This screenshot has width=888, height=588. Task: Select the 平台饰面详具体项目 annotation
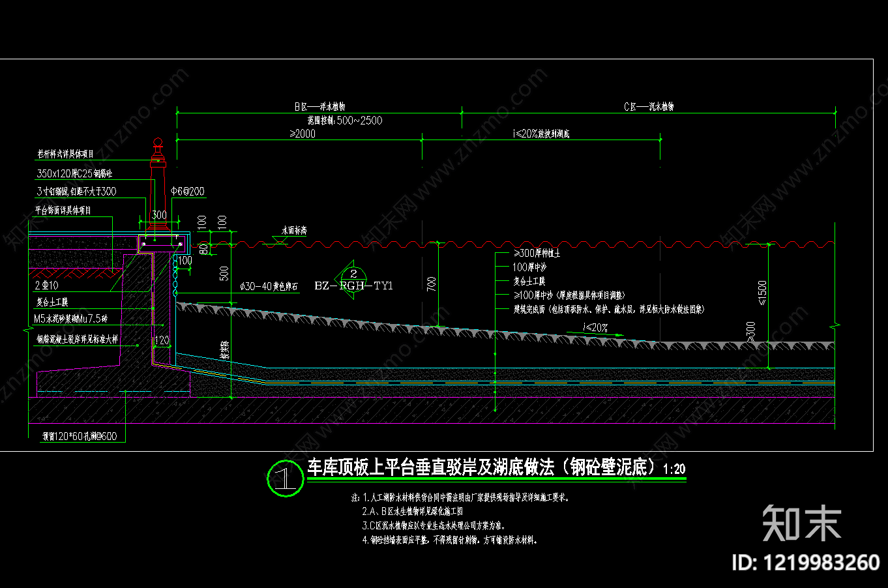(x=63, y=210)
